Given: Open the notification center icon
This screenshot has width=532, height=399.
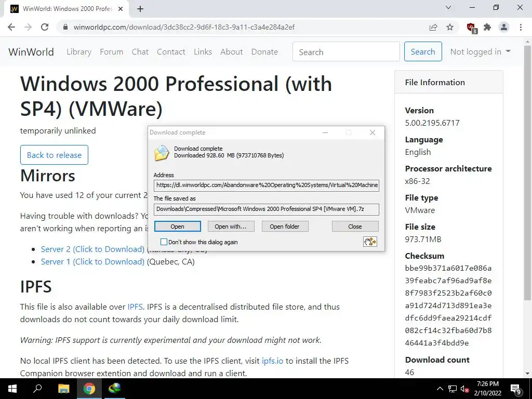Looking at the screenshot, I should [x=516, y=389].
